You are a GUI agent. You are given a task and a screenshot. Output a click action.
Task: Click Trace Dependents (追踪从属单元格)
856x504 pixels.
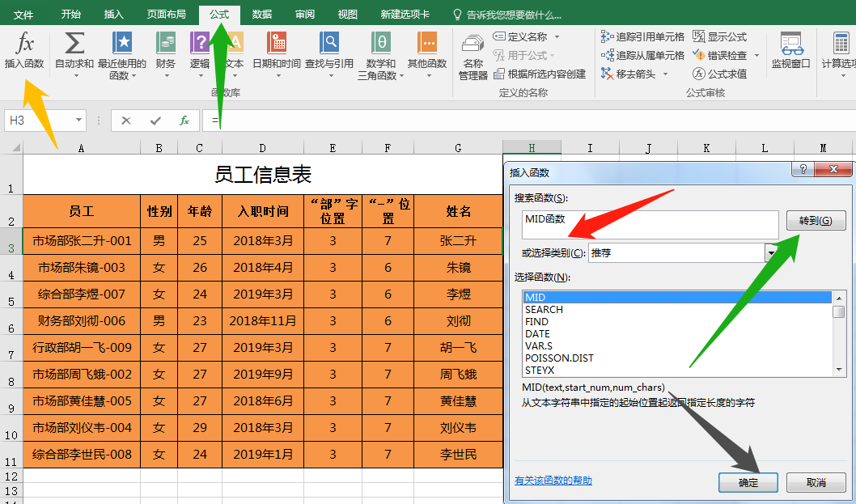point(642,55)
